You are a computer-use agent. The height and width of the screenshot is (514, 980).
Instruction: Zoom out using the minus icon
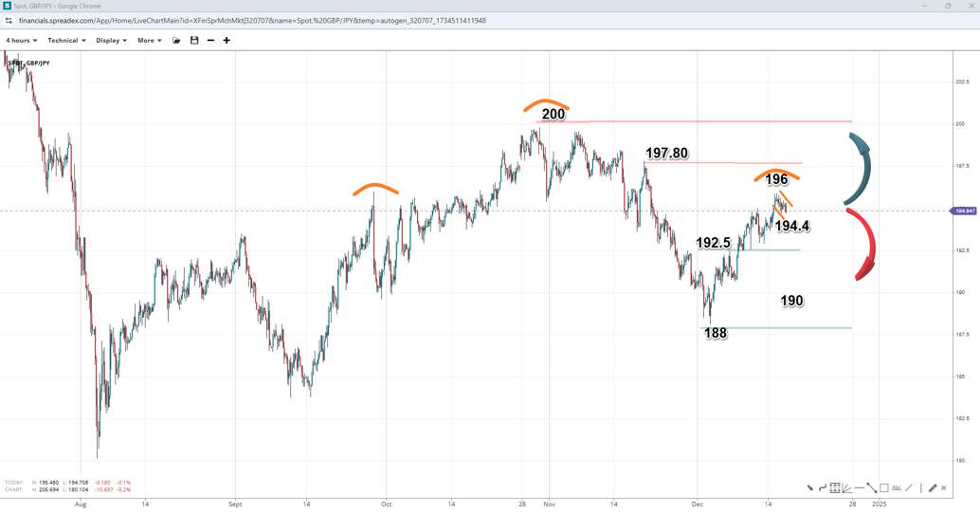210,41
